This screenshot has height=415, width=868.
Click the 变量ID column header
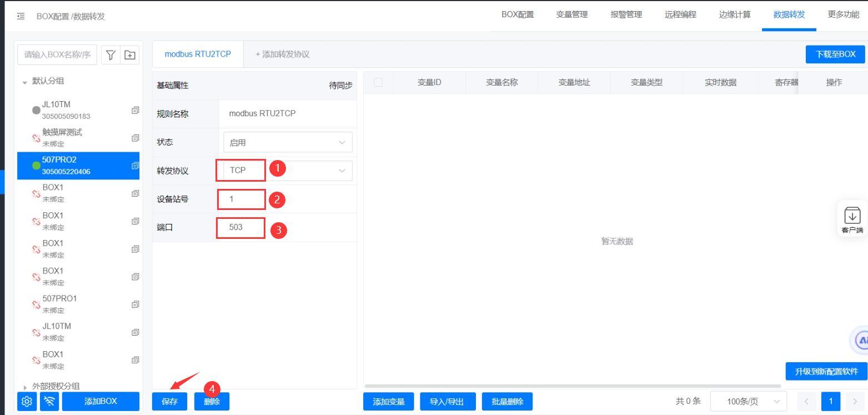point(429,82)
